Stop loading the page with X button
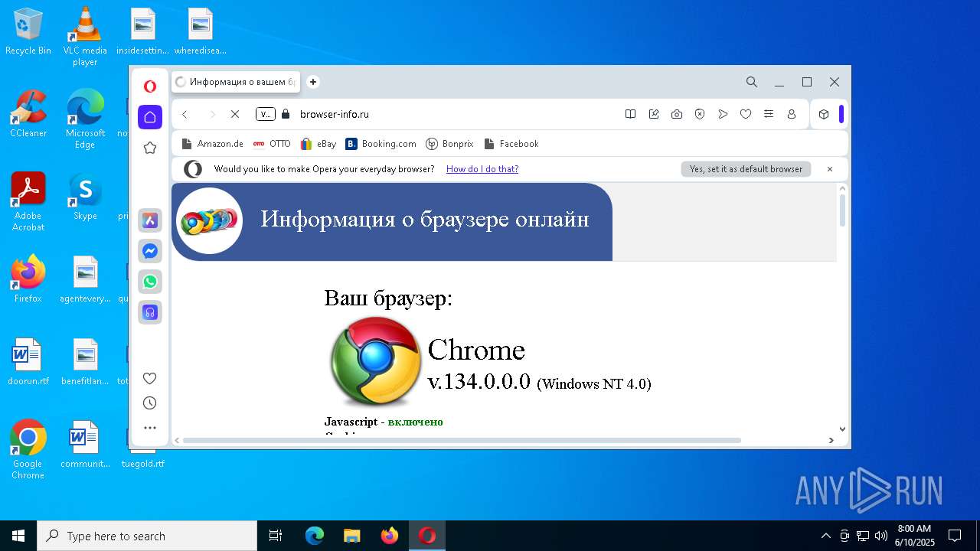 point(235,114)
